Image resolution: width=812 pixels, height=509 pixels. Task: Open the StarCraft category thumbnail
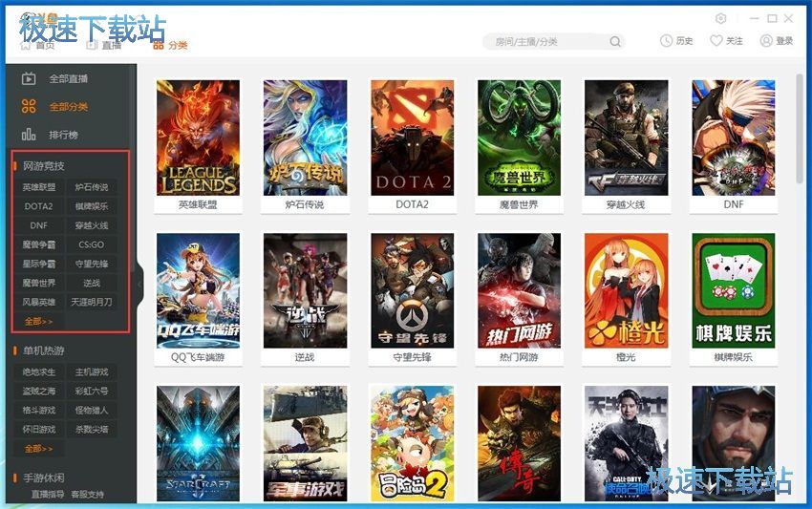pos(198,443)
